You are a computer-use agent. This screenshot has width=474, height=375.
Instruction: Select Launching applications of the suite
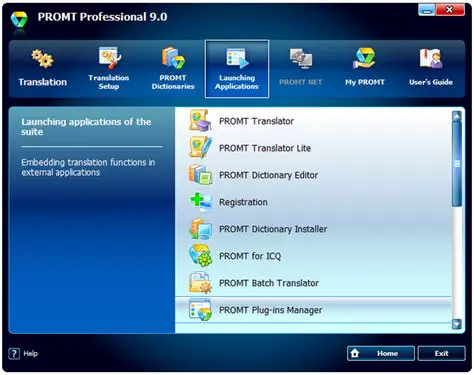pyautogui.click(x=86, y=127)
